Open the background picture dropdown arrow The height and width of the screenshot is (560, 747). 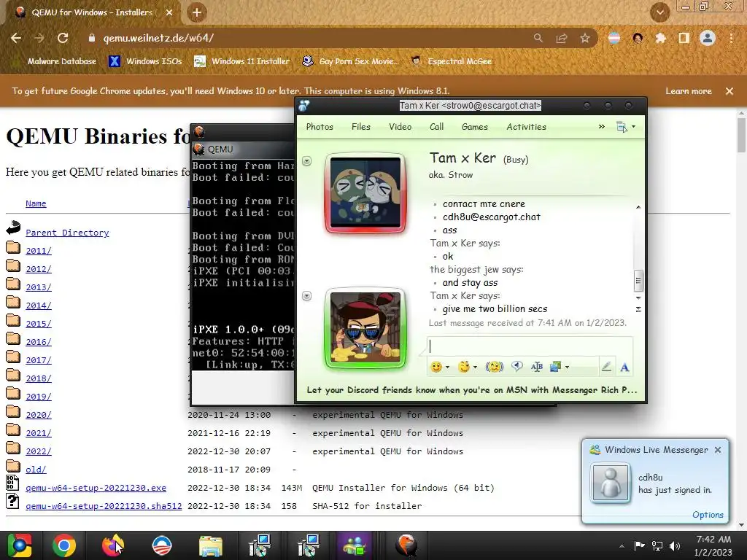click(x=567, y=367)
